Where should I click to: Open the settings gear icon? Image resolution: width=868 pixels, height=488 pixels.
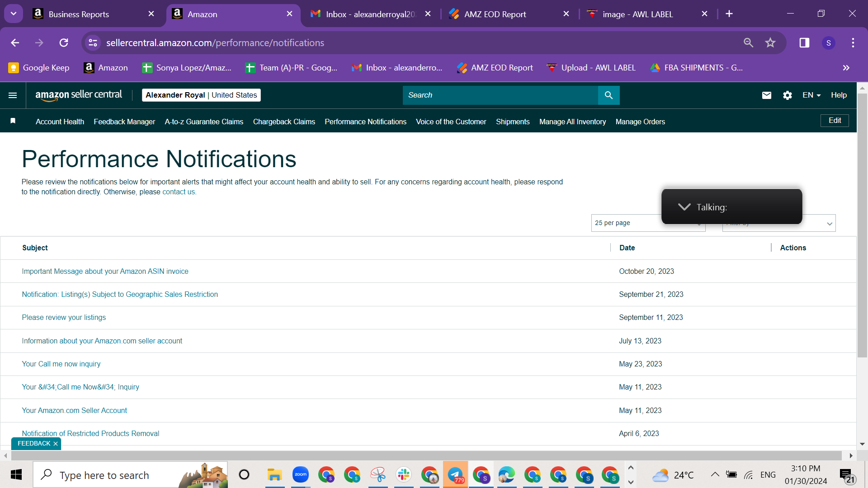click(x=787, y=95)
